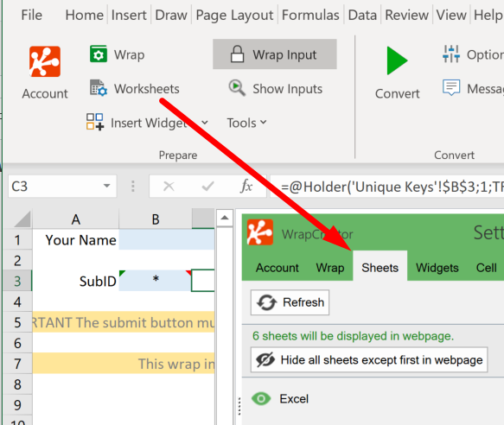This screenshot has width=504, height=425.
Task: Run the green Convert button
Action: point(398,73)
